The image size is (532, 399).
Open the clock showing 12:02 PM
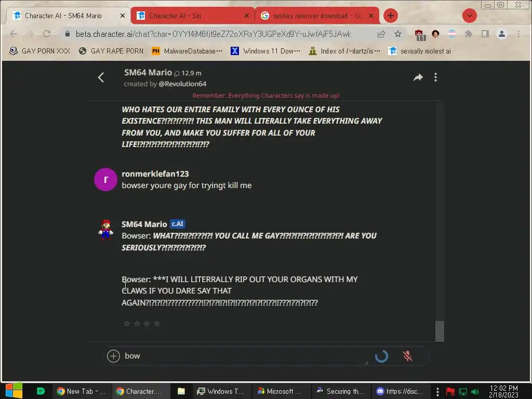tap(504, 391)
